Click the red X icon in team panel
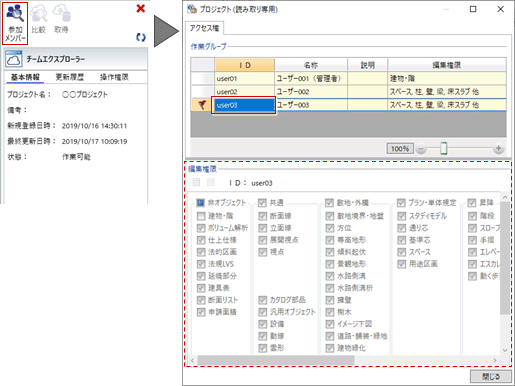 tap(141, 8)
